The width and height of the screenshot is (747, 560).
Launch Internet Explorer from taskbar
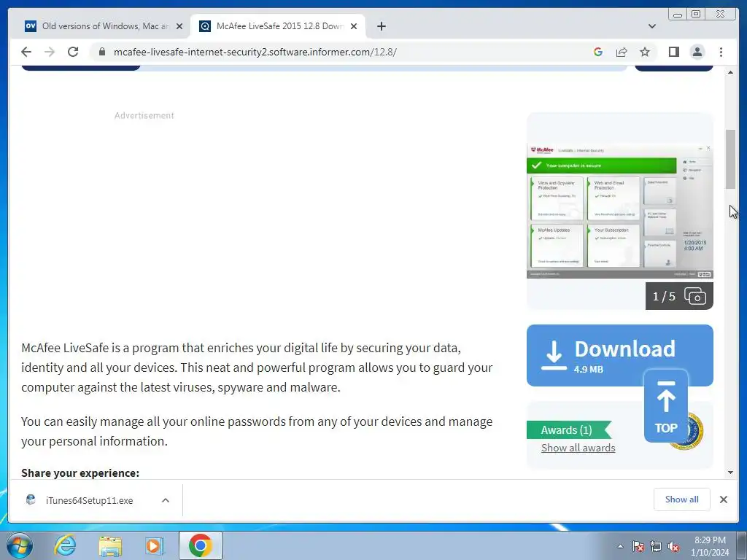65,545
